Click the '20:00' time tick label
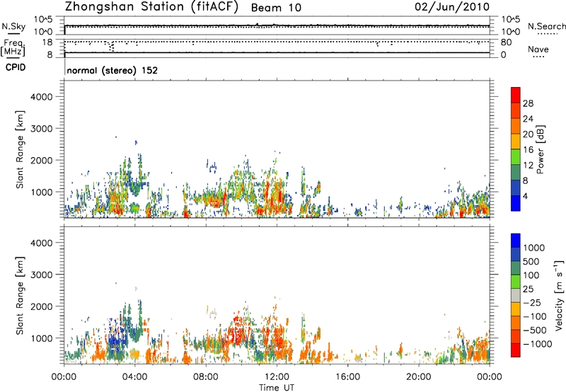This screenshot has height=392, width=566. tap(418, 377)
